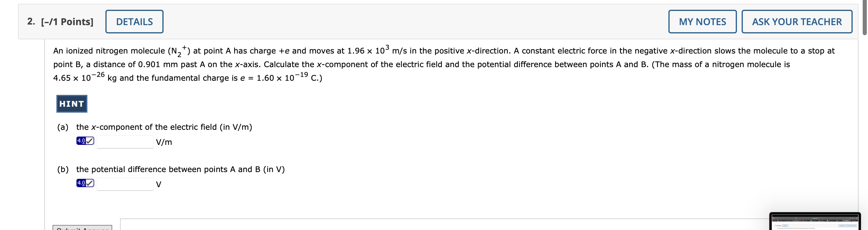Click ASK YOUR TEACHER
Screen dimensions: 868x230
(797, 22)
